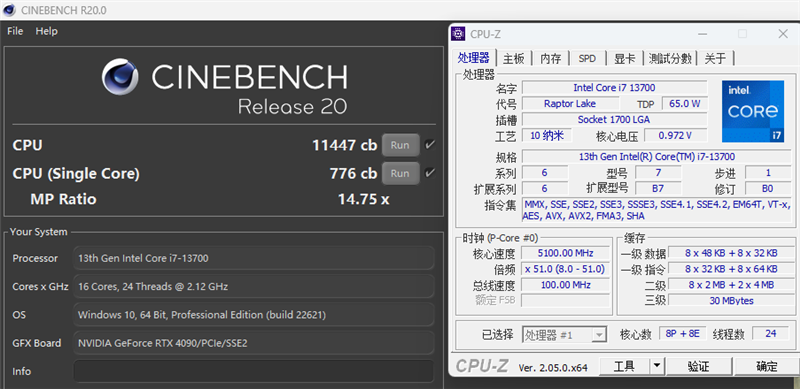Click the 30 MBytes L3 cache value
The height and width of the screenshot is (389, 800).
pyautogui.click(x=731, y=301)
